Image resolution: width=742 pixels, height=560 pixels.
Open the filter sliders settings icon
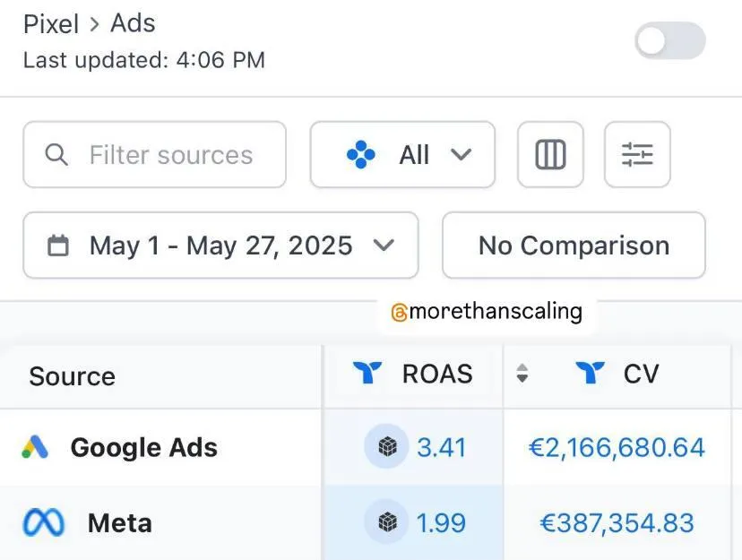click(x=637, y=155)
